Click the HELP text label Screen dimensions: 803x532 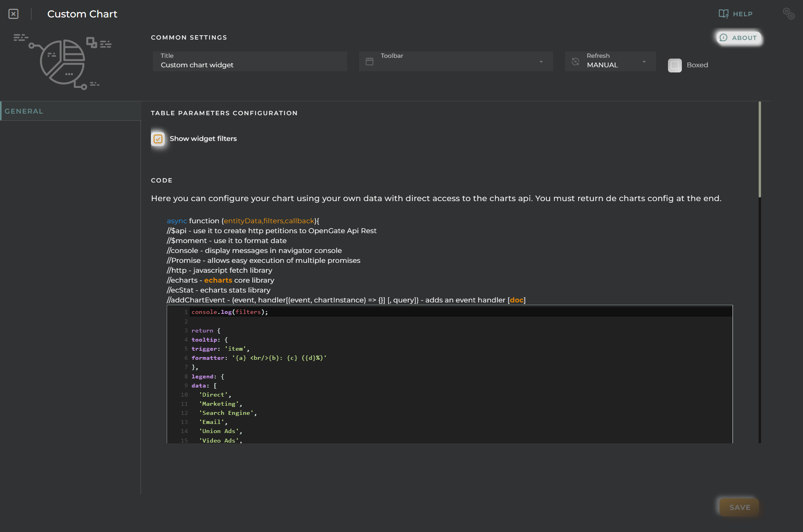coord(742,14)
